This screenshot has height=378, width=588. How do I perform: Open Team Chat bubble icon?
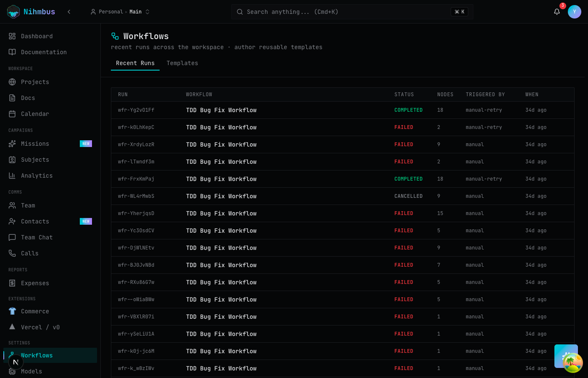tap(12, 237)
